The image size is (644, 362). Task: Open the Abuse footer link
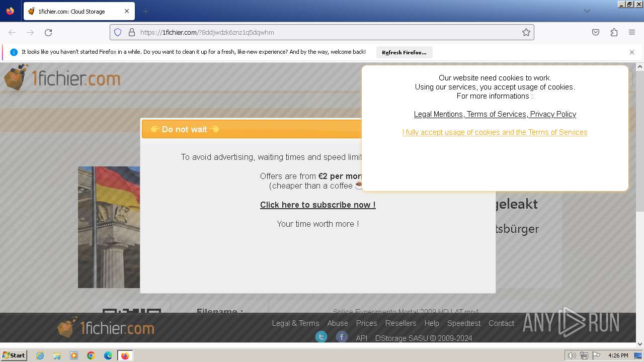pos(338,323)
